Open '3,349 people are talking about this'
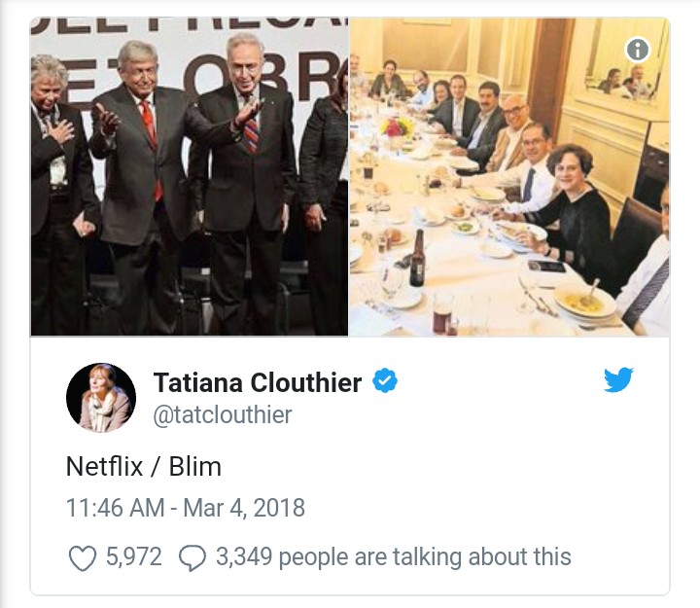Screen dimensions: 700x608 click(x=394, y=557)
